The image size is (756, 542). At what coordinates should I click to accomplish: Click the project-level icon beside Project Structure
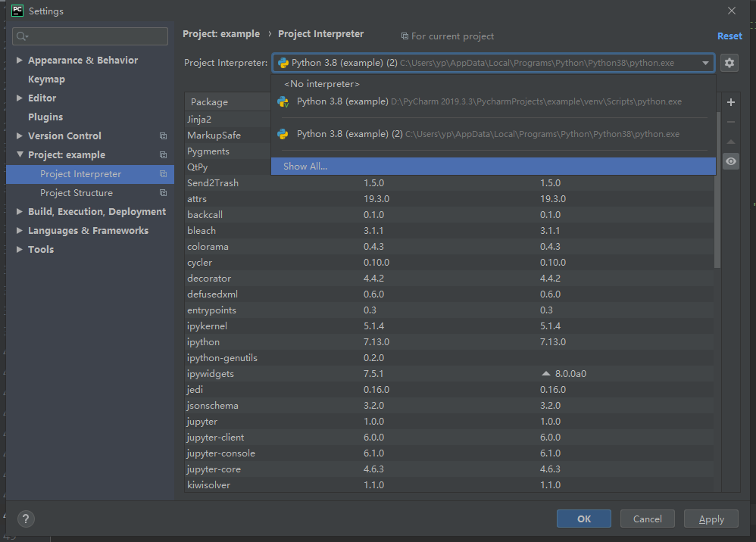[164, 193]
